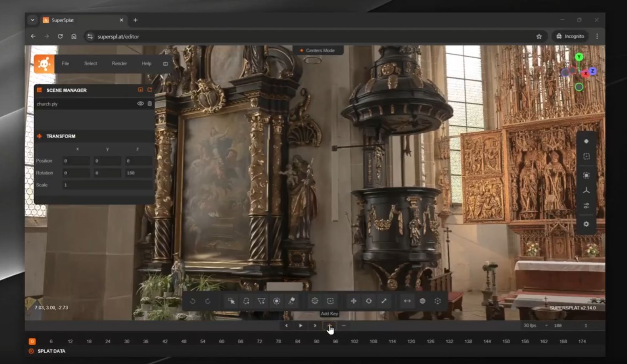Click the Add Key button on timeline

329,326
